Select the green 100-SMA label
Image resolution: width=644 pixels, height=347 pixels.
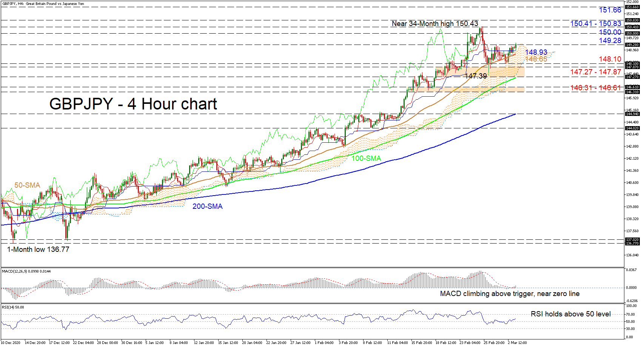pyautogui.click(x=366, y=158)
